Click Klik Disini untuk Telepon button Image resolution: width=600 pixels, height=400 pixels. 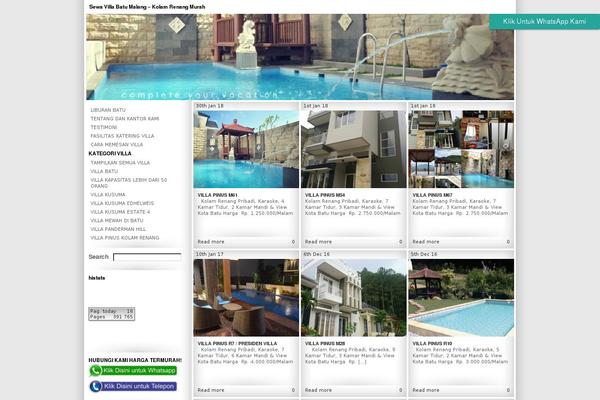[x=133, y=386]
